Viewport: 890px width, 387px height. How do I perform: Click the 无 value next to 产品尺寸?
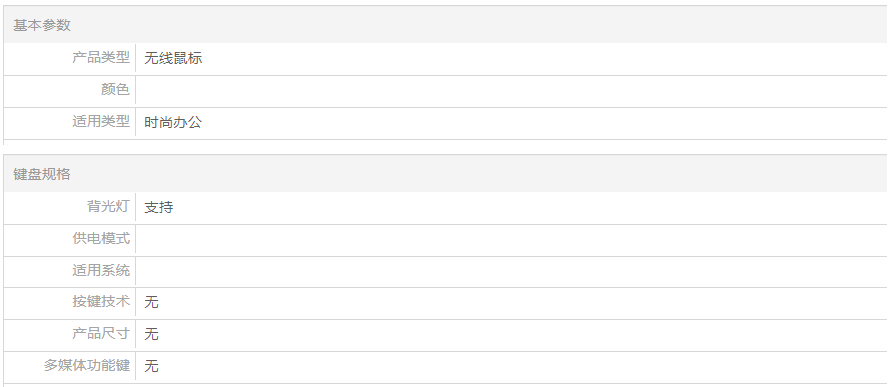pos(151,334)
